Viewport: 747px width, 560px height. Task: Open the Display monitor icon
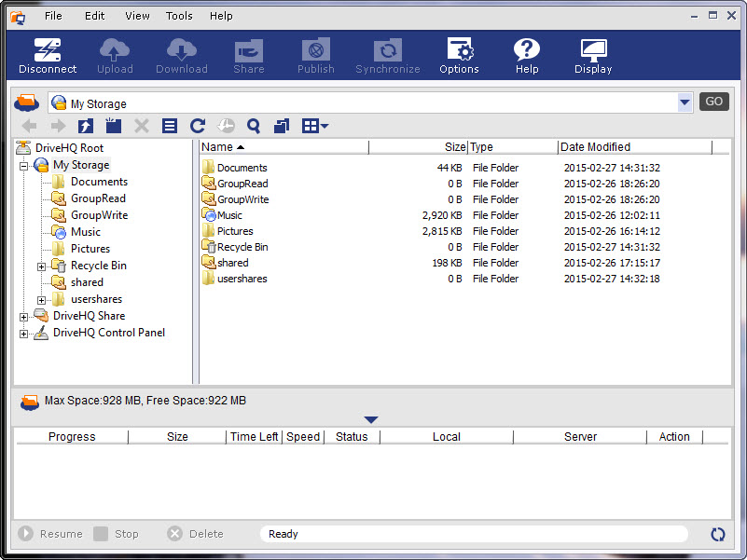593,56
